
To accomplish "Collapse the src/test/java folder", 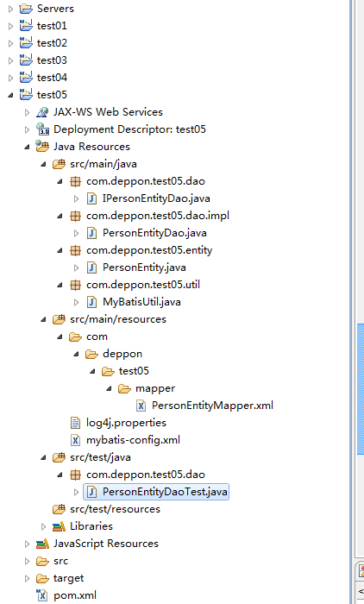I will pyautogui.click(x=43, y=457).
